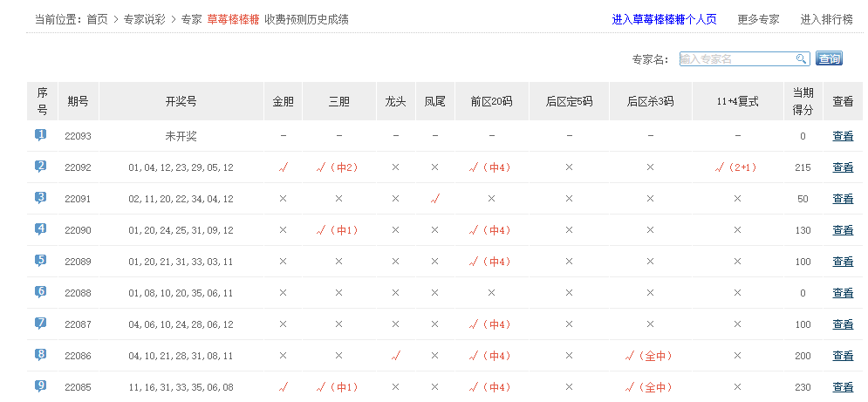Viewport: 868px width, 402px height.
Task: Click the row number 1 badge icon
Action: [41, 135]
